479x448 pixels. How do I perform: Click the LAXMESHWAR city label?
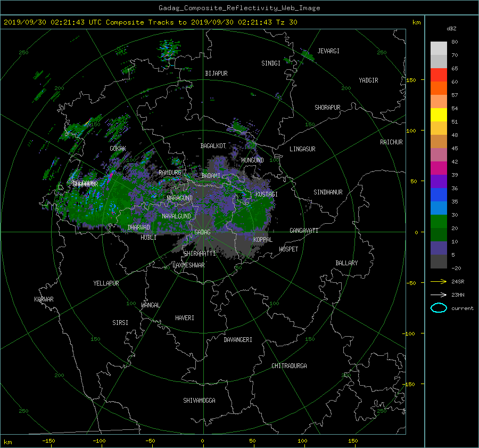188,265
